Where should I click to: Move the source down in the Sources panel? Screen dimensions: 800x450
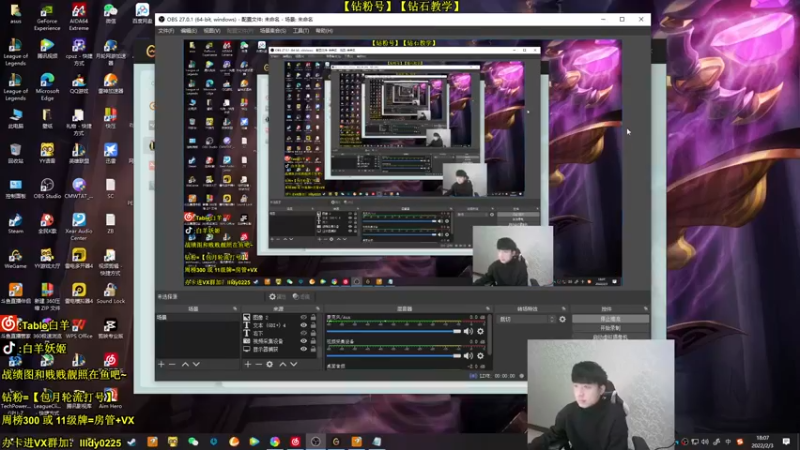click(293, 364)
